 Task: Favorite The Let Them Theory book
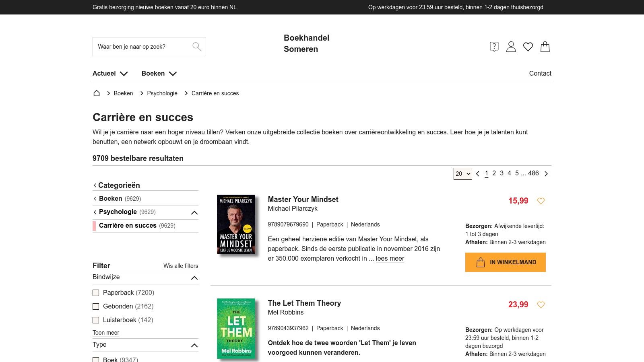pos(541,304)
